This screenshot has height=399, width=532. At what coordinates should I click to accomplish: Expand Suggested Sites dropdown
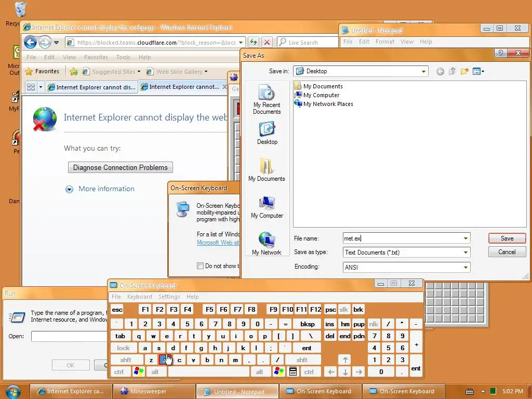[139, 72]
